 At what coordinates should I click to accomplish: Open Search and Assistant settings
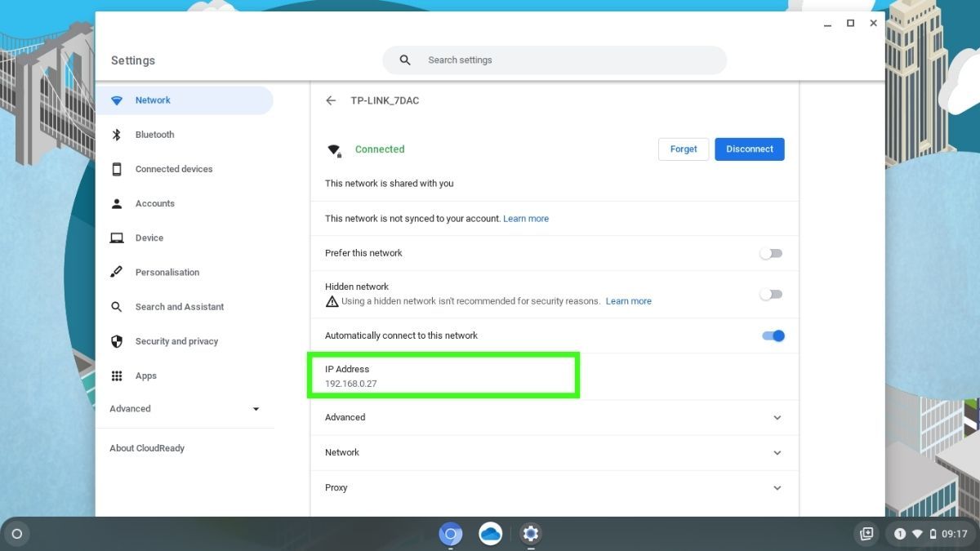180,306
